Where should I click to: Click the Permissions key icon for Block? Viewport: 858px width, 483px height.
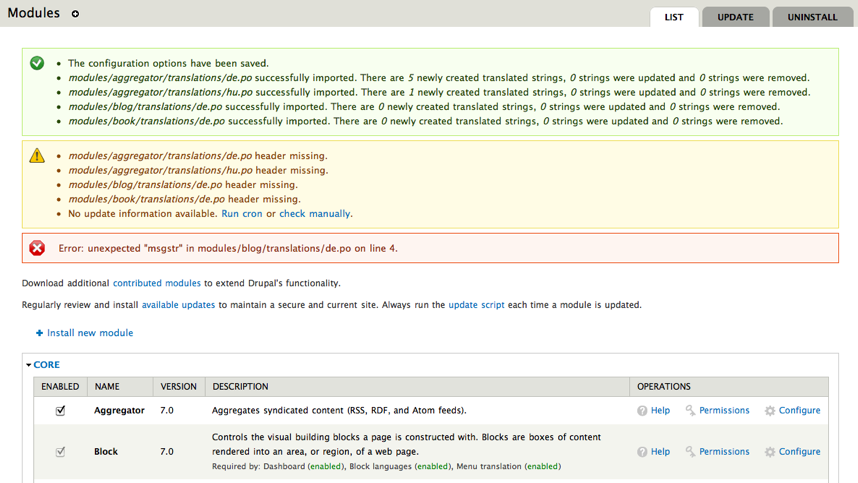690,452
